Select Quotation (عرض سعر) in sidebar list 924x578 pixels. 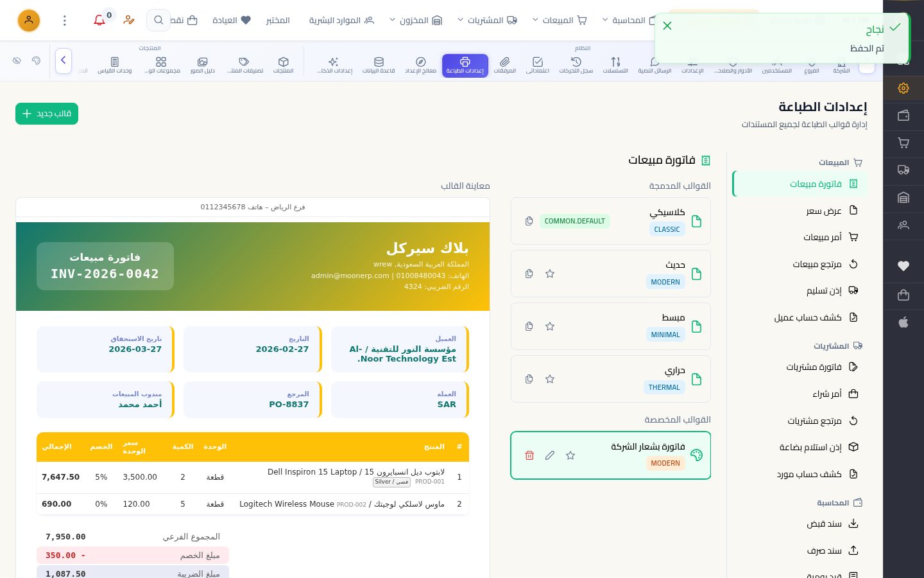pos(800,211)
